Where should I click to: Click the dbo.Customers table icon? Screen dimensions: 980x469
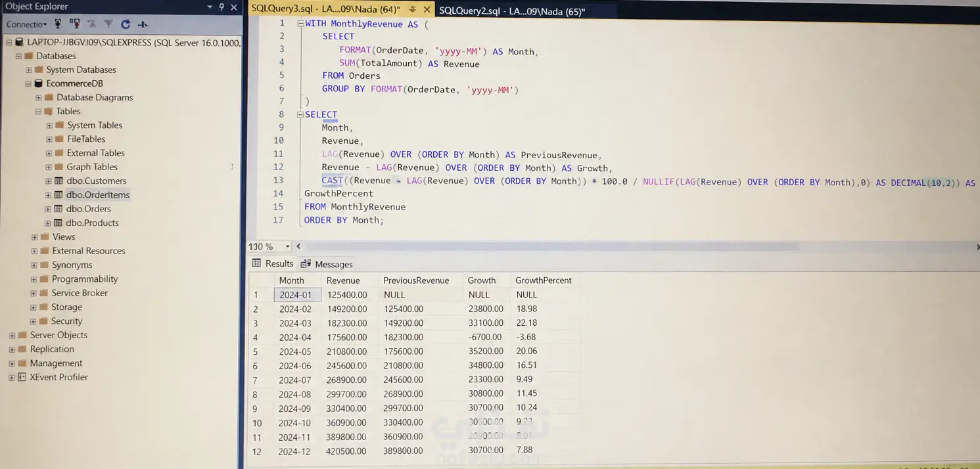pos(58,181)
